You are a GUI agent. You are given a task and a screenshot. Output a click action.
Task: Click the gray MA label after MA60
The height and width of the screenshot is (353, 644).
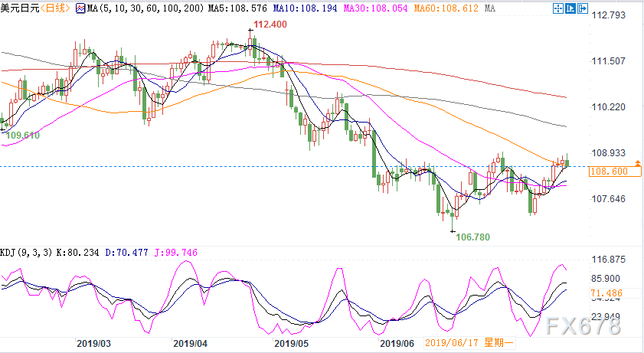(x=489, y=8)
